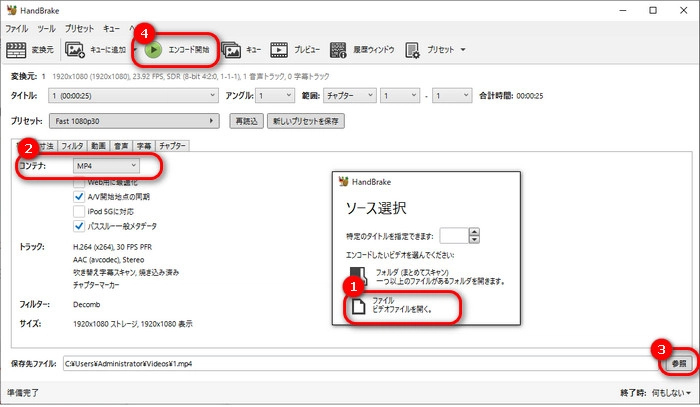700x407 pixels.
Task: Select フォルダ (まとめてスキャン) option
Action: click(427, 277)
